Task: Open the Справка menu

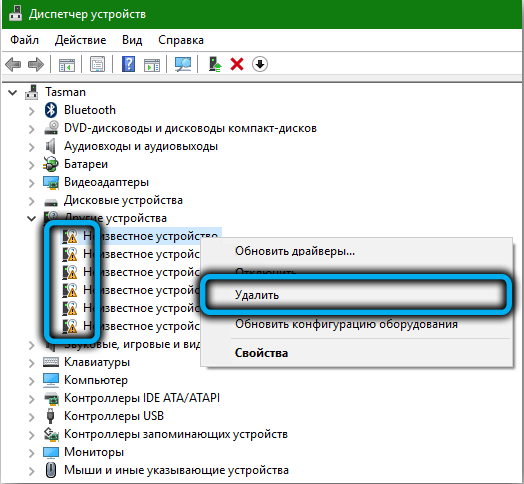Action: pyautogui.click(x=181, y=40)
